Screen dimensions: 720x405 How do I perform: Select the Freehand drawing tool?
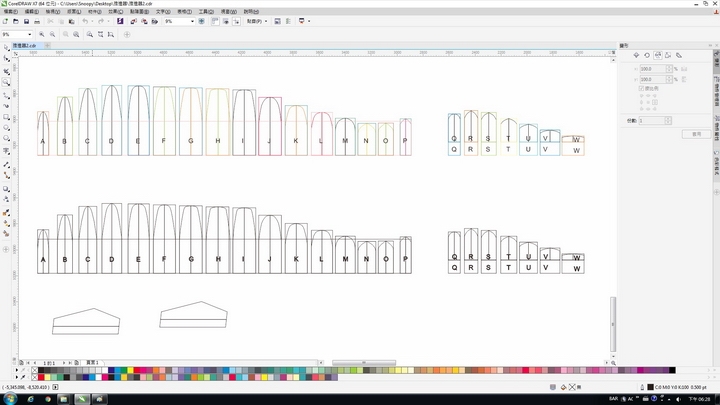coord(6,96)
